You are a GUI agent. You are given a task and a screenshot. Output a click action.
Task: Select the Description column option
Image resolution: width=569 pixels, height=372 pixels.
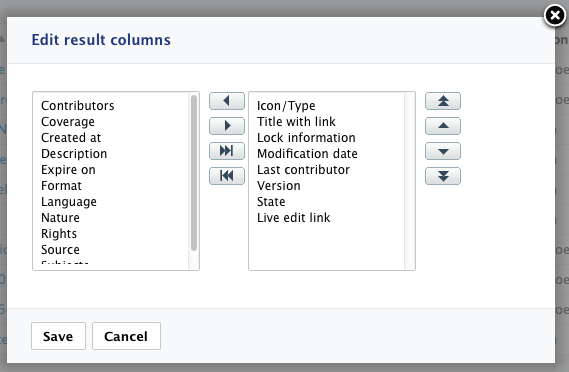(74, 154)
